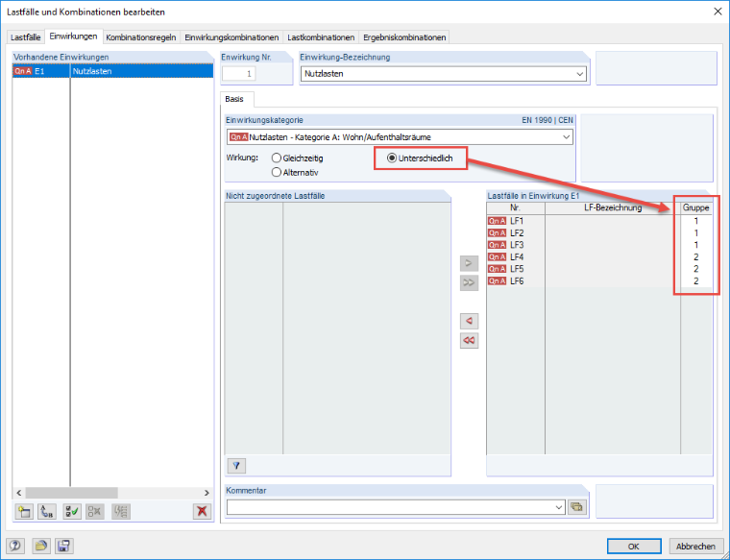
Task: Switch to the Lastfälle tab
Action: click(26, 37)
